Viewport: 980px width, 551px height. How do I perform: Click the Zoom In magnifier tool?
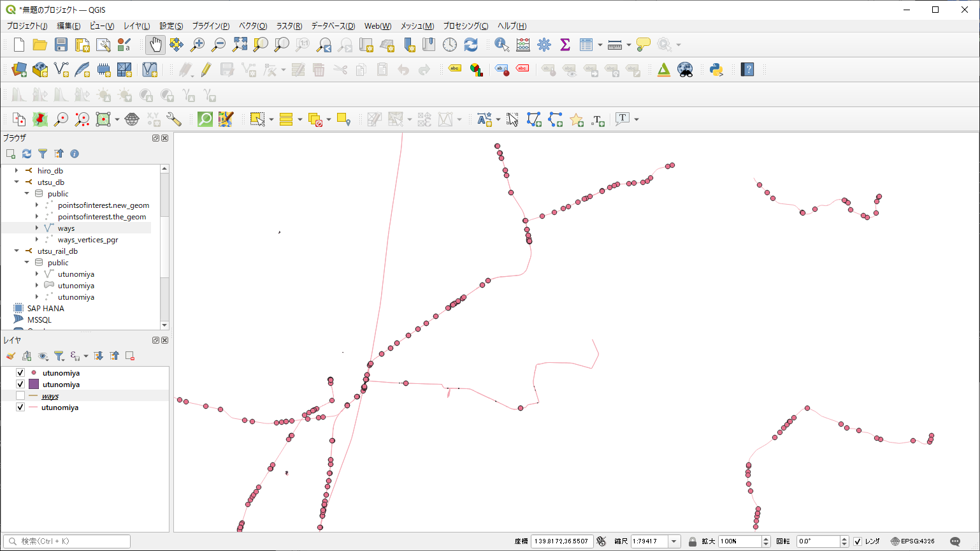[198, 45]
